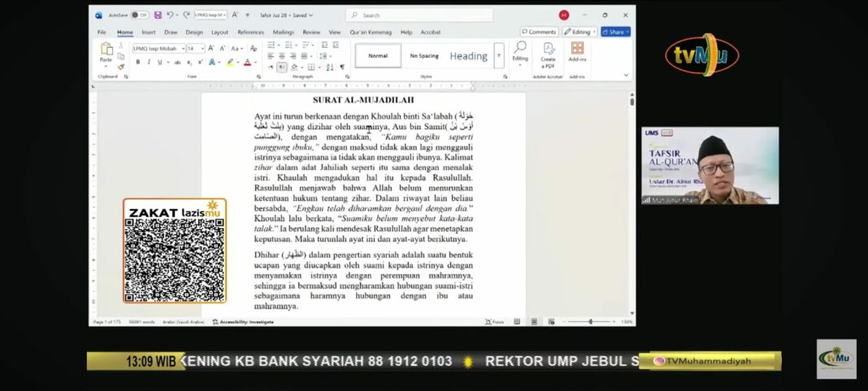Click the Comments button
The image size is (868, 391).
click(538, 32)
